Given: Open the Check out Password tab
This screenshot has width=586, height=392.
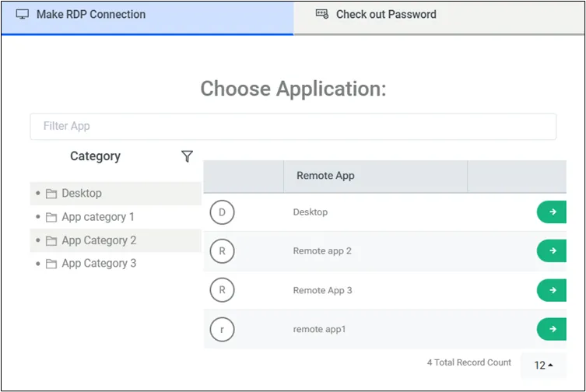Looking at the screenshot, I should 439,18.
